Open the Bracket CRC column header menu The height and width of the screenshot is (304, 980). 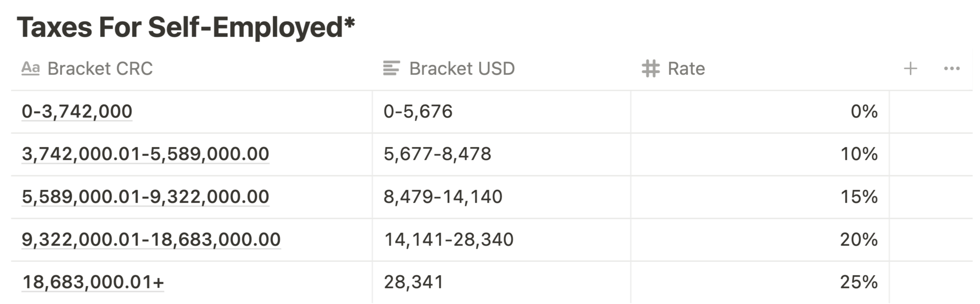pos(192,69)
